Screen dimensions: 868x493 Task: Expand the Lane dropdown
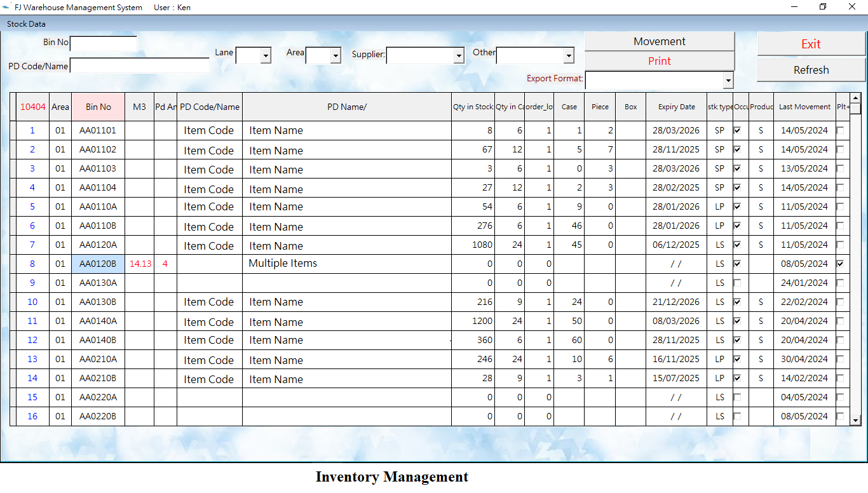(x=266, y=56)
